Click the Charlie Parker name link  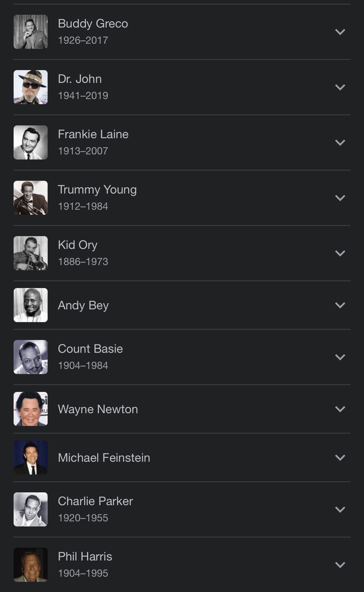[95, 501]
